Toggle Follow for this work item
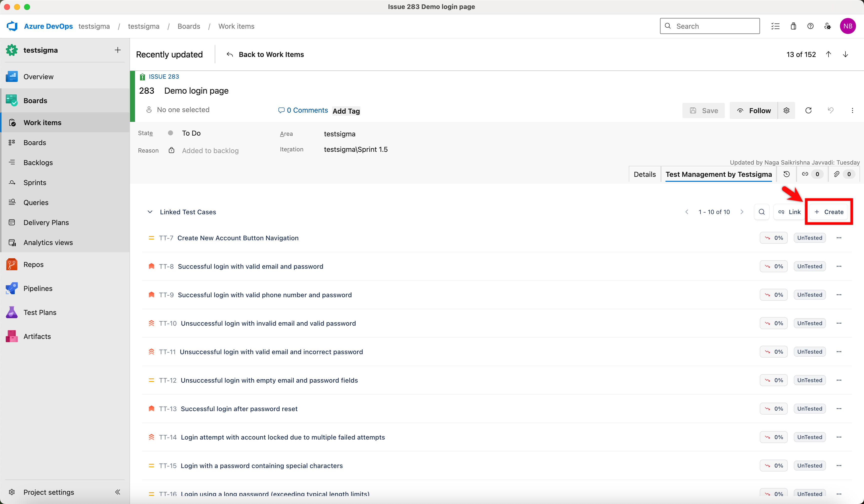This screenshot has width=864, height=504. [x=753, y=110]
